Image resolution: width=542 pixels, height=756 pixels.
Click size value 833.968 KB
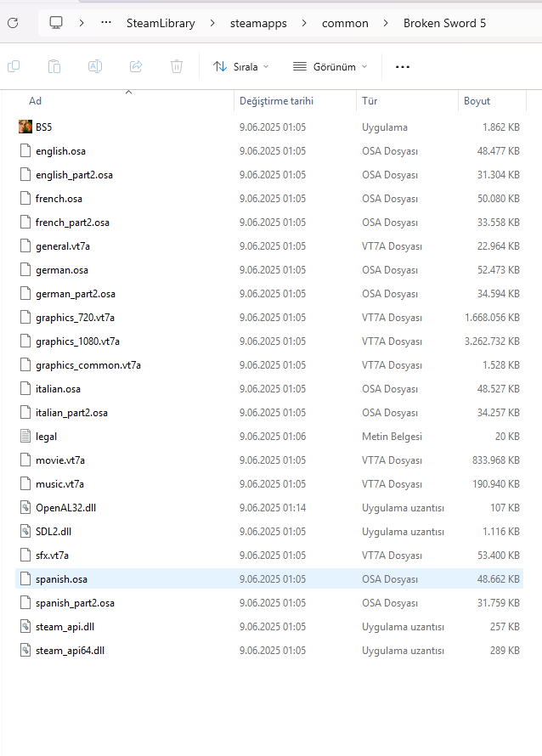point(496,460)
